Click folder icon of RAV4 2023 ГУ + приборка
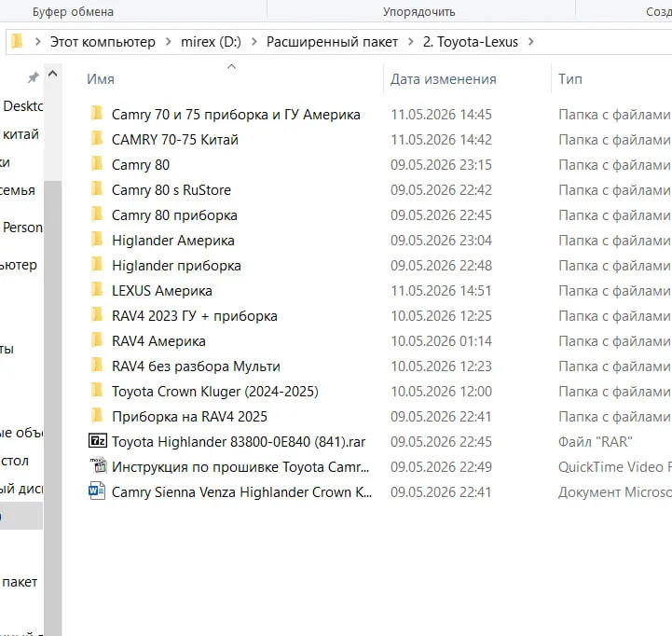Viewport: 672px width, 636px height. [x=97, y=315]
